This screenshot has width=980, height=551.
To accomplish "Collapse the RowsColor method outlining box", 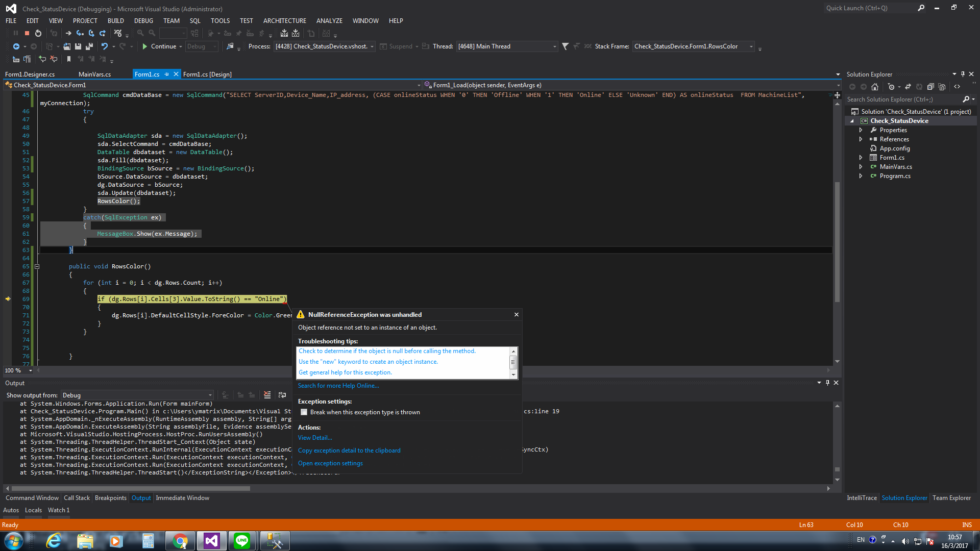I will (x=37, y=266).
